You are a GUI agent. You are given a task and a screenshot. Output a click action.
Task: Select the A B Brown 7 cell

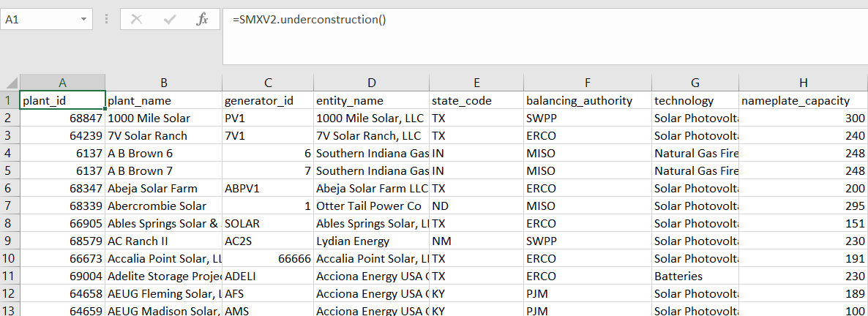click(x=164, y=170)
